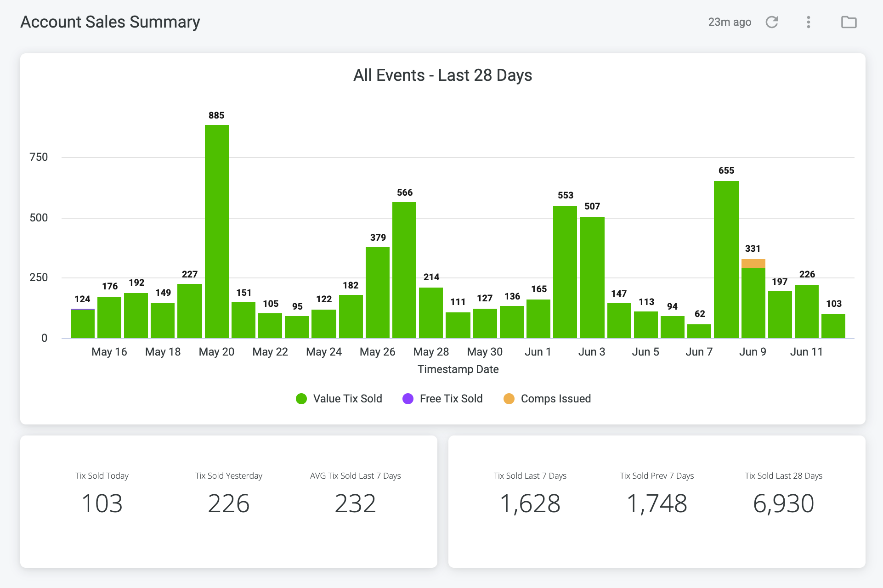Click the refresh dashboard icon
This screenshot has height=588, width=883.
pyautogui.click(x=772, y=22)
